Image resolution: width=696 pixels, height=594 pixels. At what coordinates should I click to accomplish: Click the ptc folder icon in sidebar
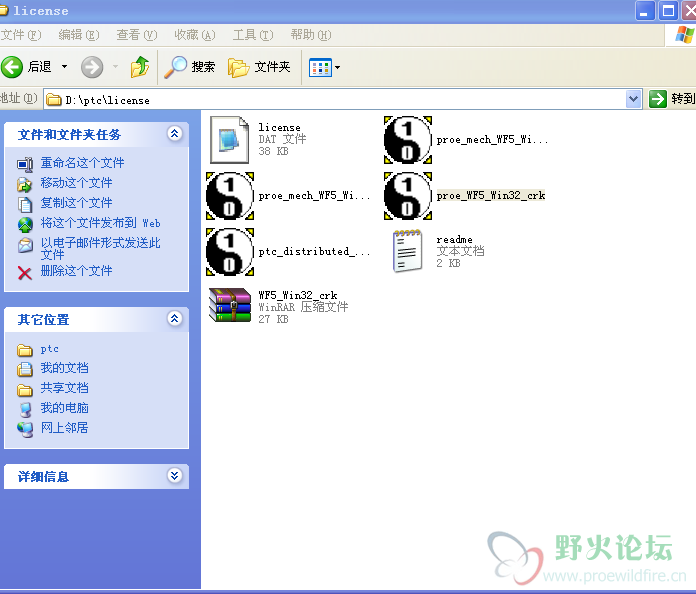click(25, 351)
